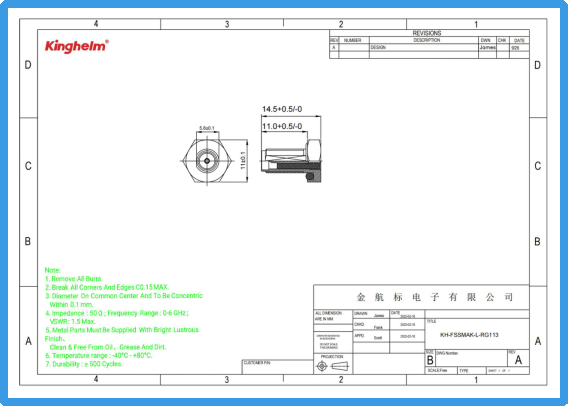Select note 7 durability text
Viewport: 568px width, 407px height.
pyautogui.click(x=84, y=364)
